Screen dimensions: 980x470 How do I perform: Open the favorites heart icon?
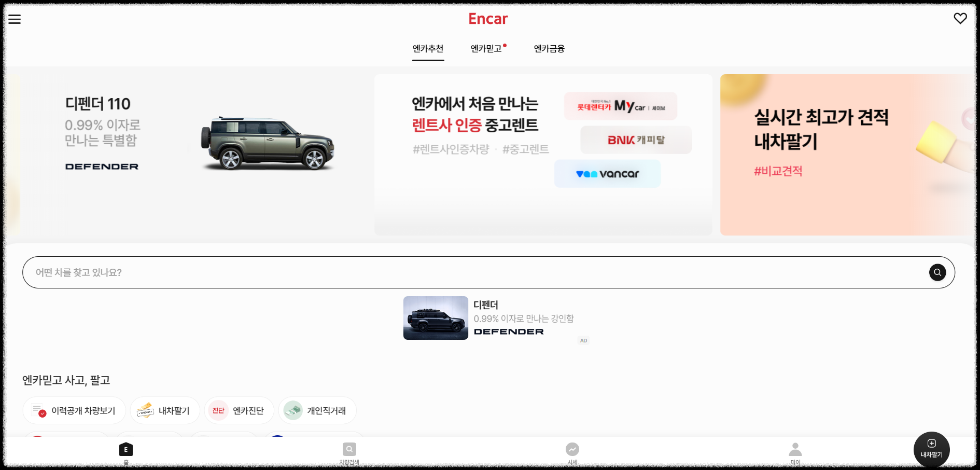click(x=960, y=19)
